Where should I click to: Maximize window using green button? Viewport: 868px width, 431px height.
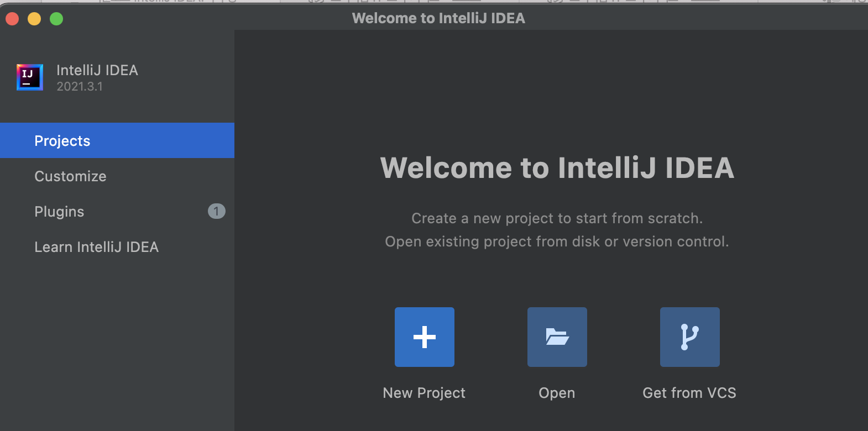pos(56,19)
